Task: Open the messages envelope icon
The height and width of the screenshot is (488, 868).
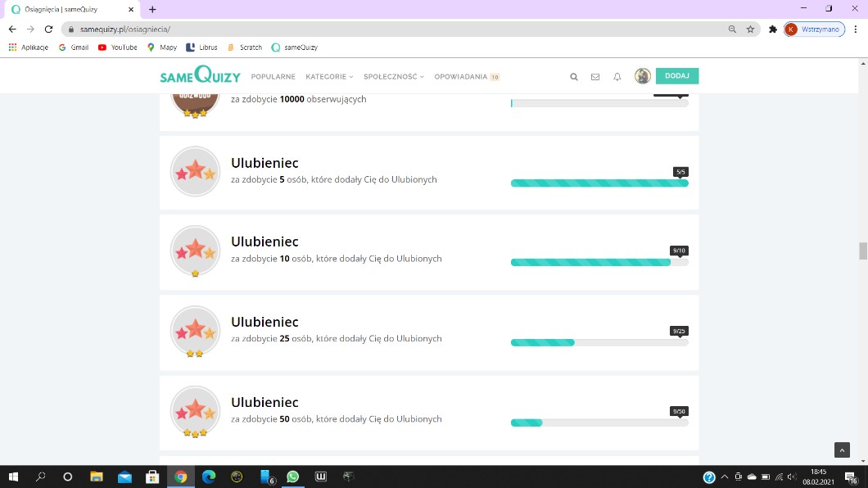Action: point(595,77)
